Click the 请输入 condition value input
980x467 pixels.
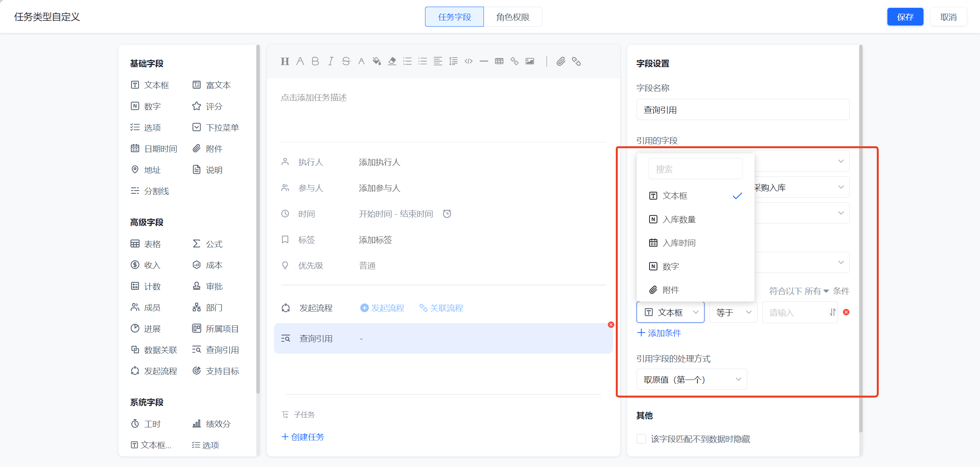tap(796, 313)
